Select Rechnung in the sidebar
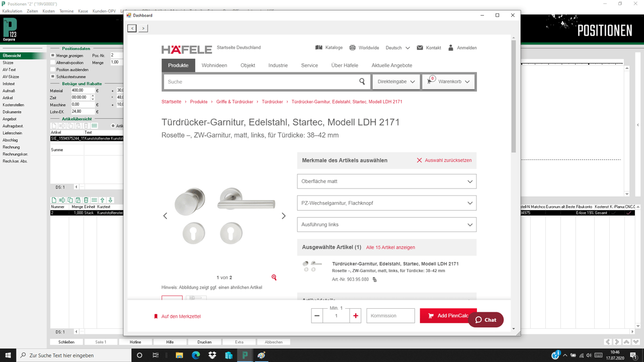 pos(11,147)
